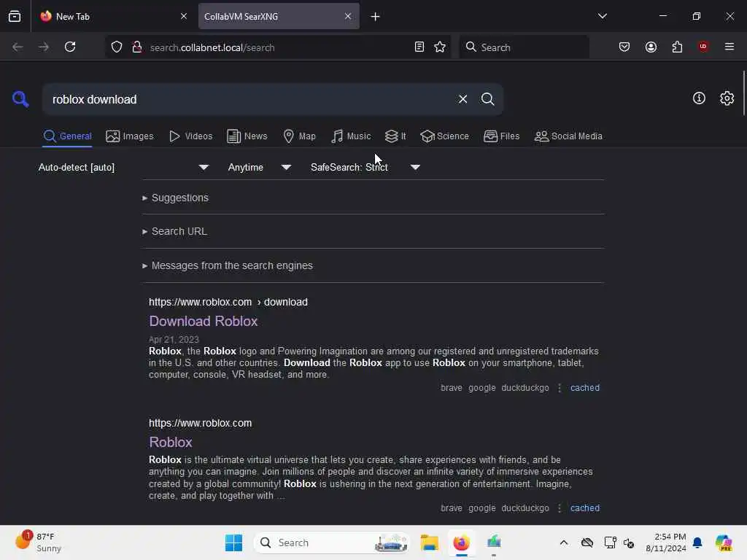Image resolution: width=747 pixels, height=560 pixels.
Task: Open the SearXNG about info icon
Action: point(699,98)
